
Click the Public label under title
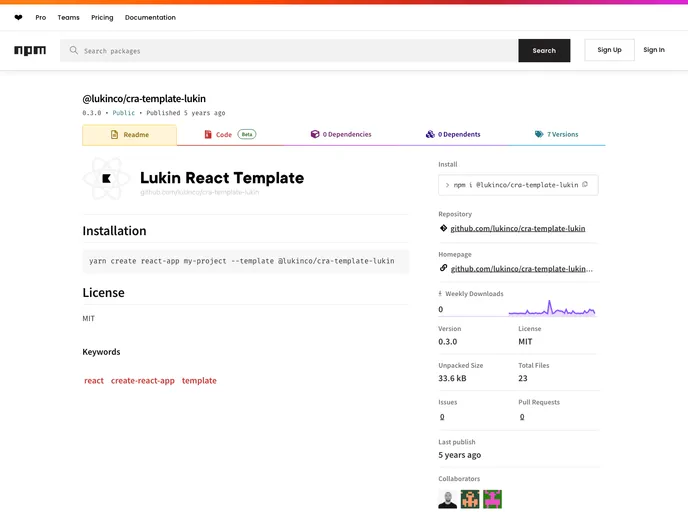pos(124,113)
